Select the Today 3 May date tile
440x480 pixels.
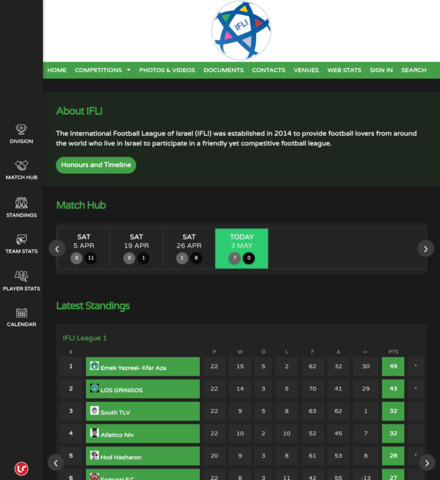(242, 248)
